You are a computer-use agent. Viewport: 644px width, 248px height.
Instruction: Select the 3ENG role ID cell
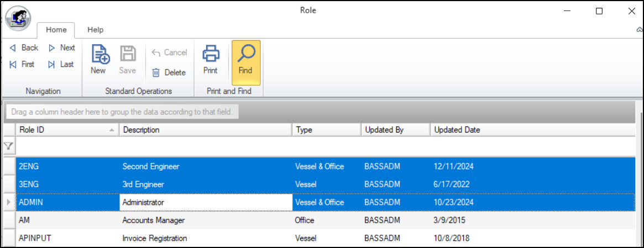[x=67, y=184]
